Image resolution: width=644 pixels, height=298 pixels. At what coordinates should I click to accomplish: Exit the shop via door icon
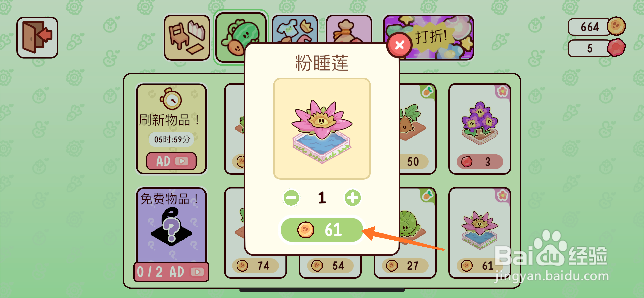pyautogui.click(x=37, y=37)
